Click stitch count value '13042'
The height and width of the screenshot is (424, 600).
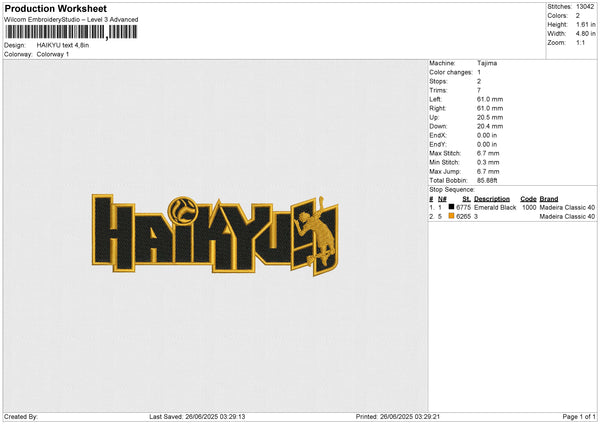coord(585,7)
